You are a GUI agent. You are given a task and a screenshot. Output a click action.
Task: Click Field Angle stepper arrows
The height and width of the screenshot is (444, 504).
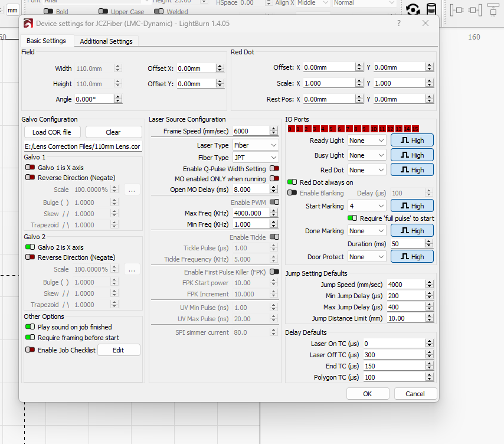(x=118, y=99)
